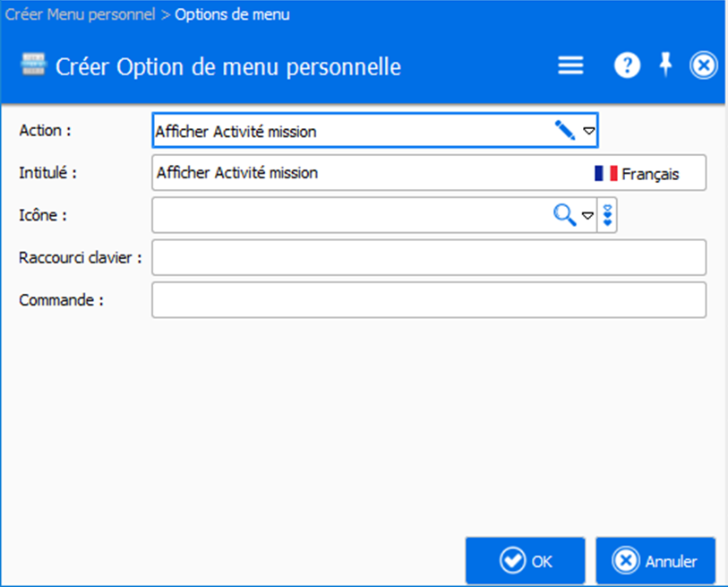Click into the Intitulé text field

pos(367,173)
